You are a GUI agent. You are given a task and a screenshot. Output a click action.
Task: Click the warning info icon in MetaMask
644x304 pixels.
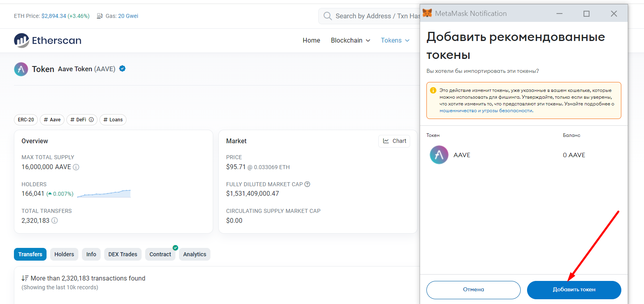tap(433, 90)
